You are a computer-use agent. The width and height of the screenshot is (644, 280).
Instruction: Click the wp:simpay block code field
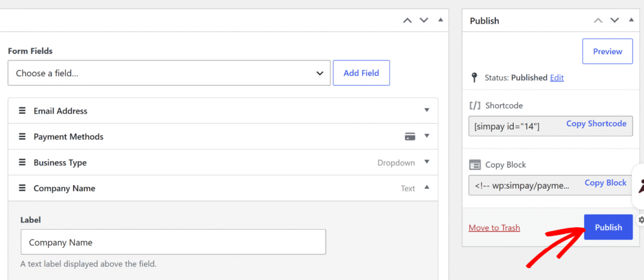tap(550, 186)
